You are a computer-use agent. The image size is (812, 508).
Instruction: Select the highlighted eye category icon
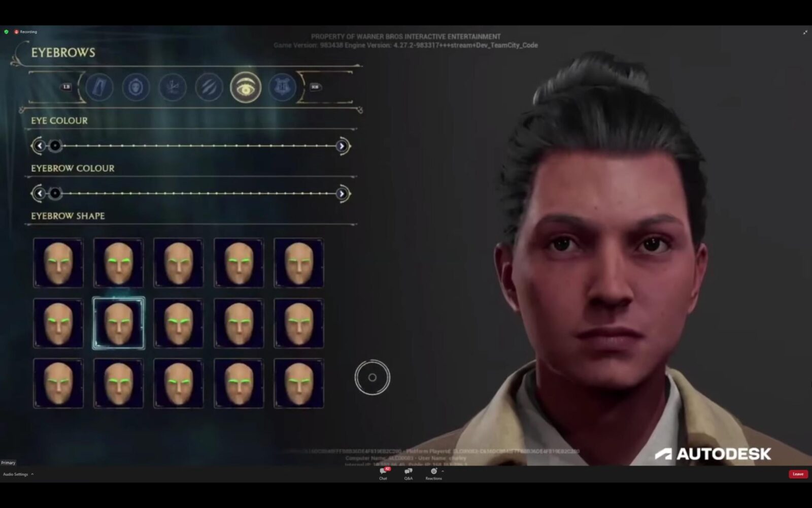click(245, 87)
